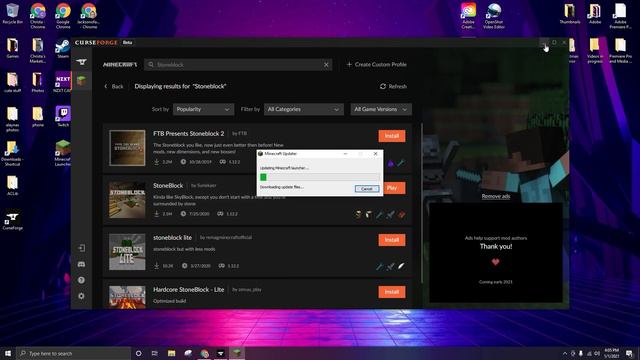Click the Minecraft logo in the header
640x360 pixels.
click(120, 64)
